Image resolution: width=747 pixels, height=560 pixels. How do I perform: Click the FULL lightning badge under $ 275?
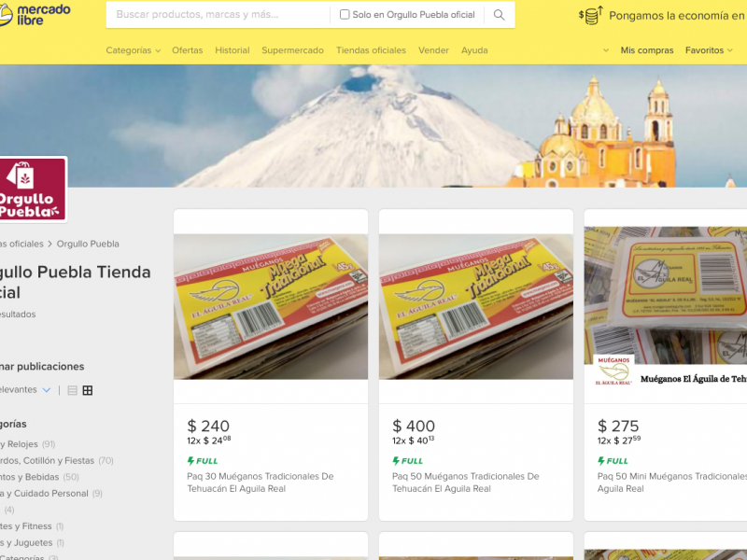pos(613,460)
